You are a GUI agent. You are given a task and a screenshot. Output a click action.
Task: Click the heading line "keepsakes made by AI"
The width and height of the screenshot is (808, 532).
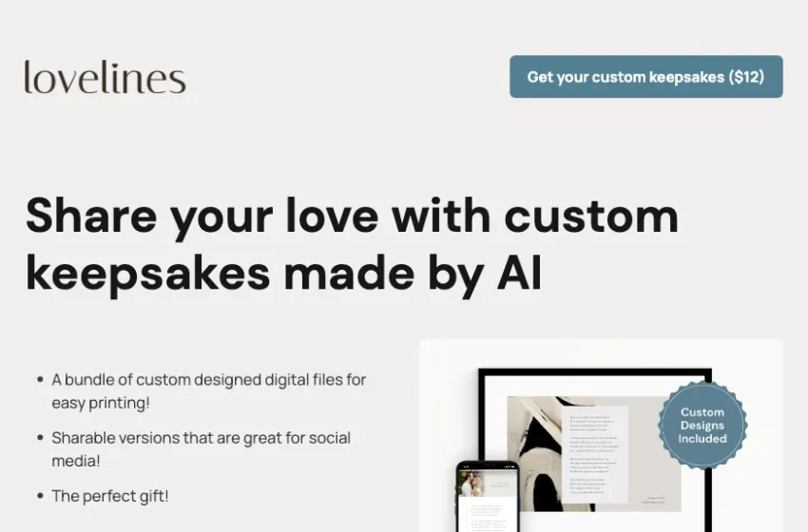[284, 274]
